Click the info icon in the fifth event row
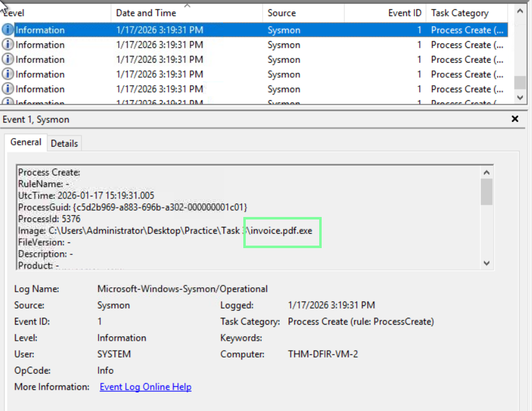532x411 pixels. (8, 90)
